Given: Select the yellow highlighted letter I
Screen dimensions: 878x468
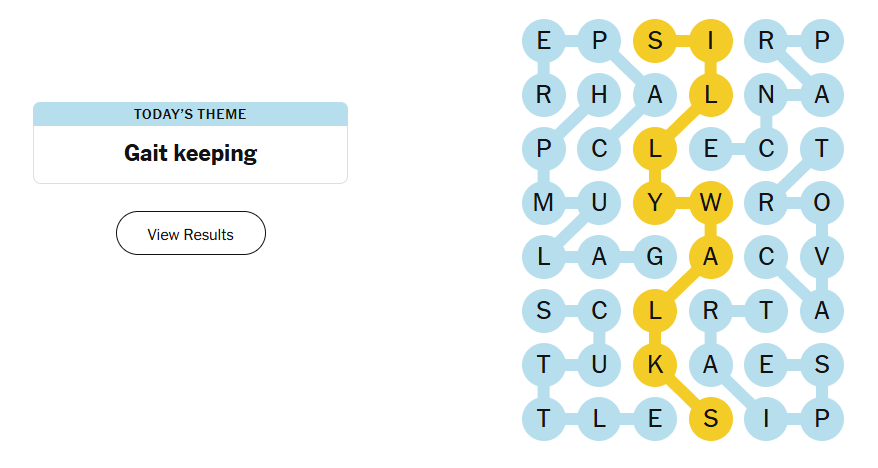Looking at the screenshot, I should (x=711, y=41).
